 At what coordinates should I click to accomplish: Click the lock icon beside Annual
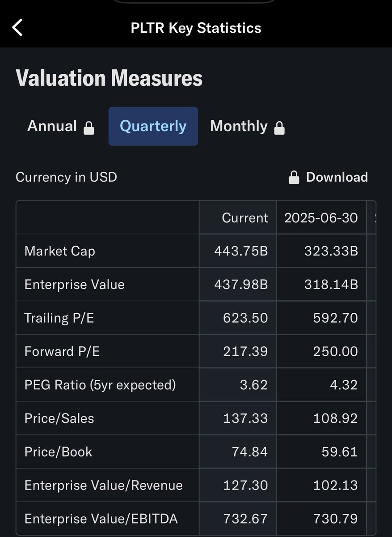[x=89, y=128]
